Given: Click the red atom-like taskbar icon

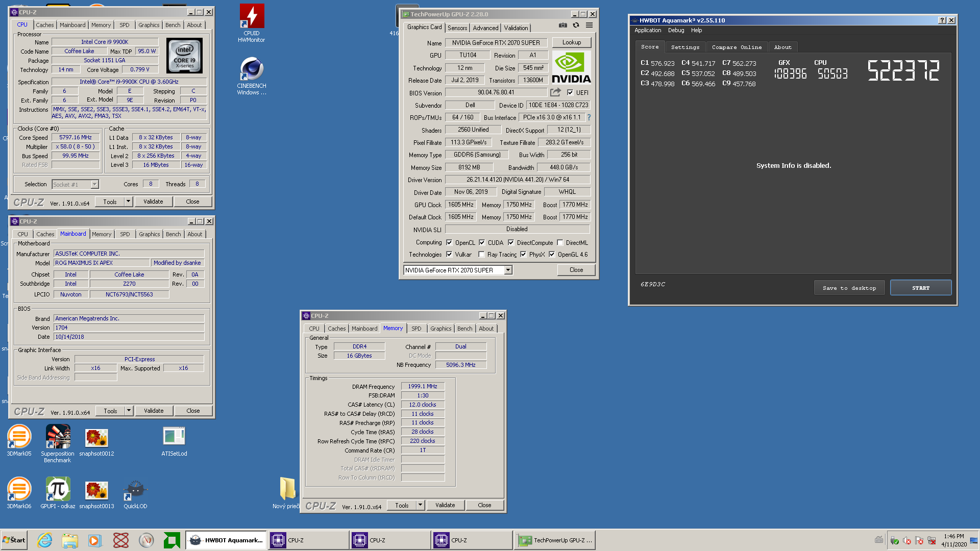Looking at the screenshot, I should click(x=121, y=540).
